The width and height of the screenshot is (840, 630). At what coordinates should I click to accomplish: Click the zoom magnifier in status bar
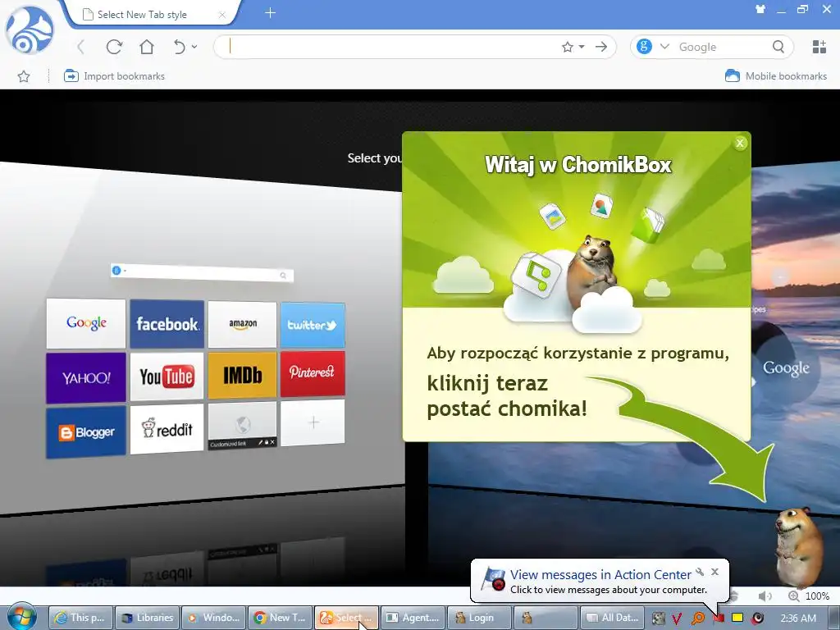pos(793,596)
